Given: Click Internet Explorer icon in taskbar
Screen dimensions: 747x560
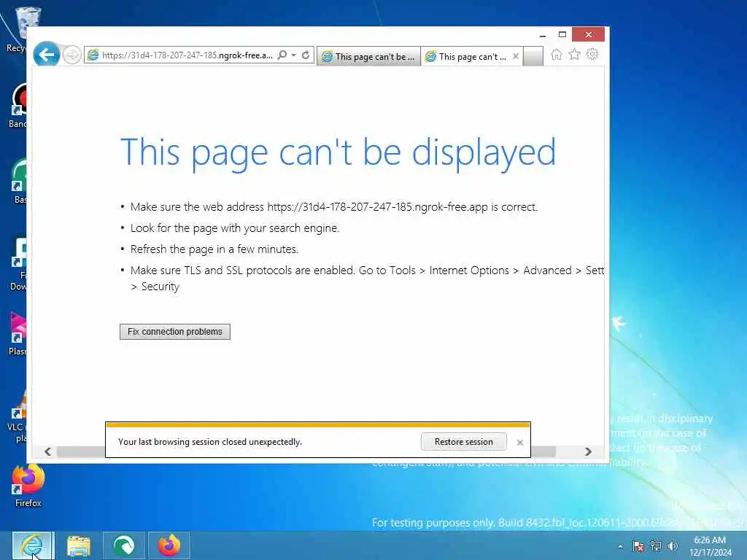Looking at the screenshot, I should point(32,545).
